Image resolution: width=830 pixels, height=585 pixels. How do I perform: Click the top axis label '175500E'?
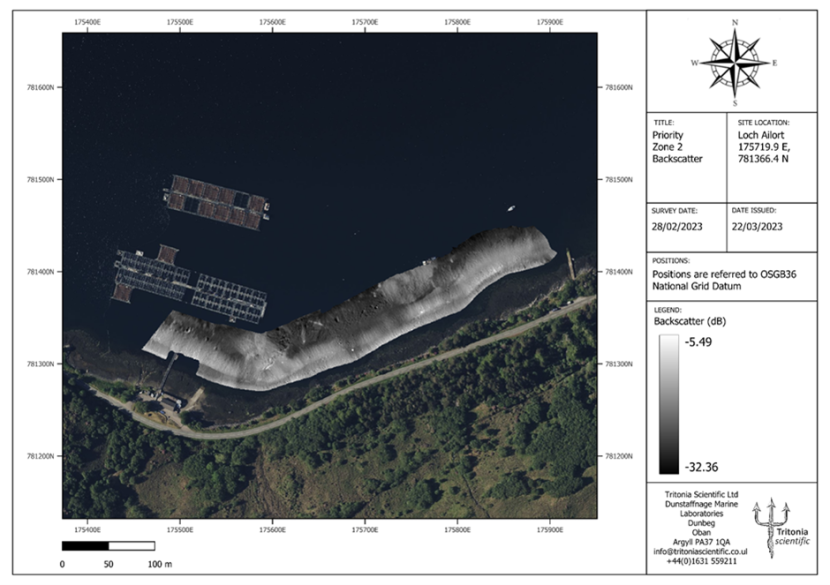point(180,22)
